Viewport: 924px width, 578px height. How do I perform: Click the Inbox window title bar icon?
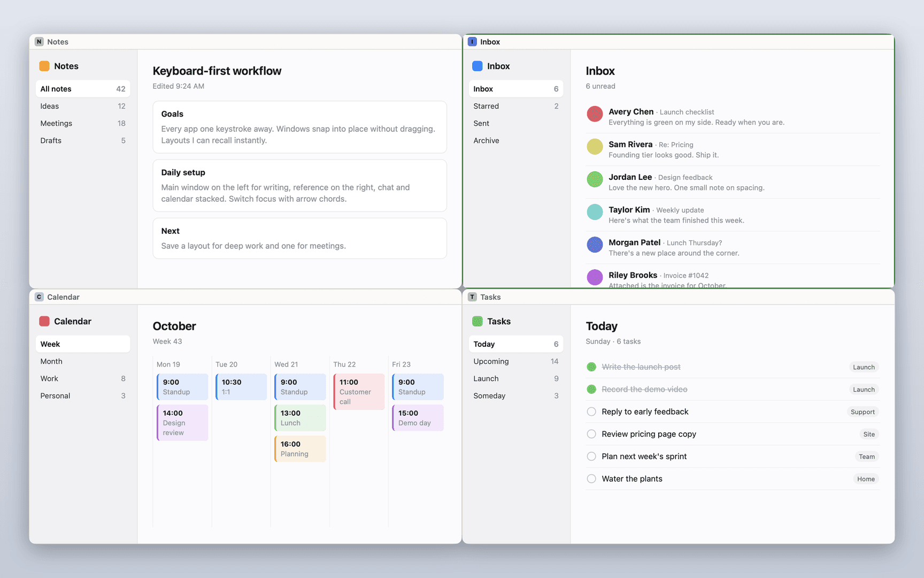coord(472,42)
